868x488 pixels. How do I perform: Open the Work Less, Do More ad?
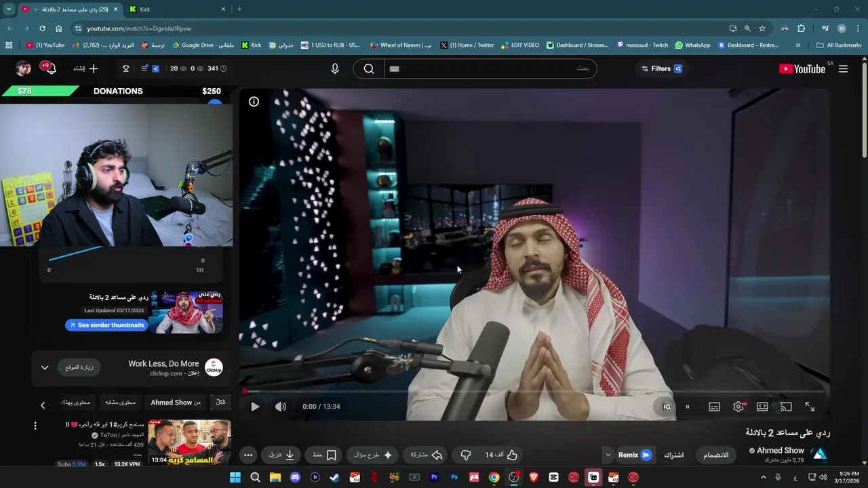coord(163,364)
